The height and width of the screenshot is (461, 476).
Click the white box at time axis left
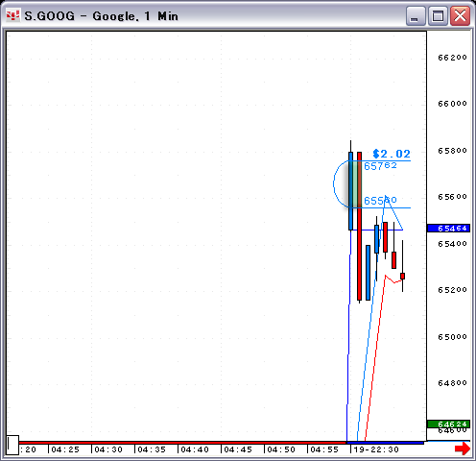pos(12,445)
